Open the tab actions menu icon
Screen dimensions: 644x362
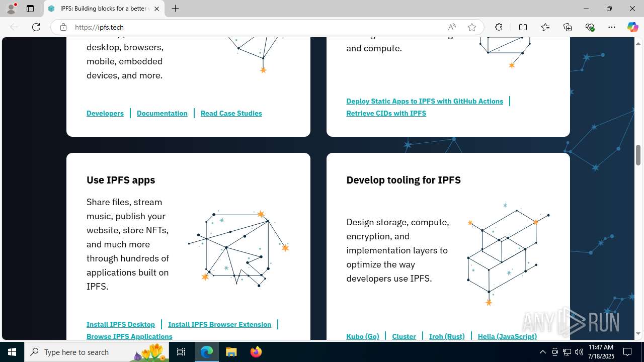[x=30, y=9]
